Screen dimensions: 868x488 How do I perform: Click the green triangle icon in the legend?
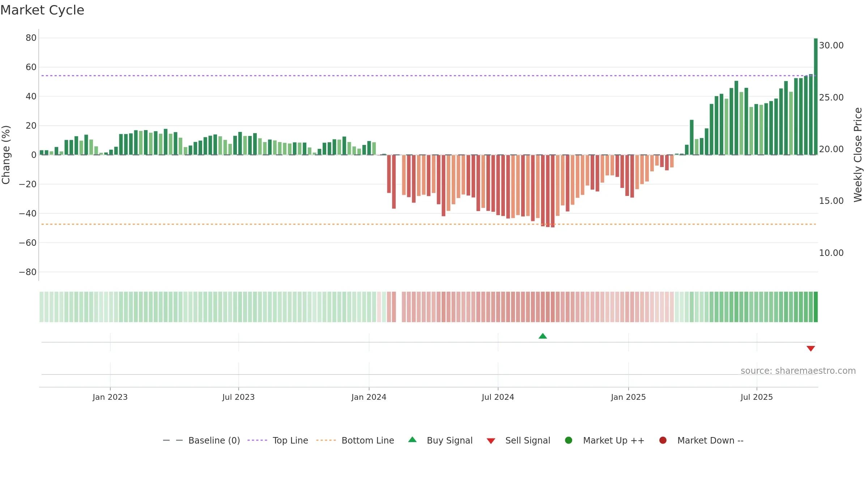[412, 440]
